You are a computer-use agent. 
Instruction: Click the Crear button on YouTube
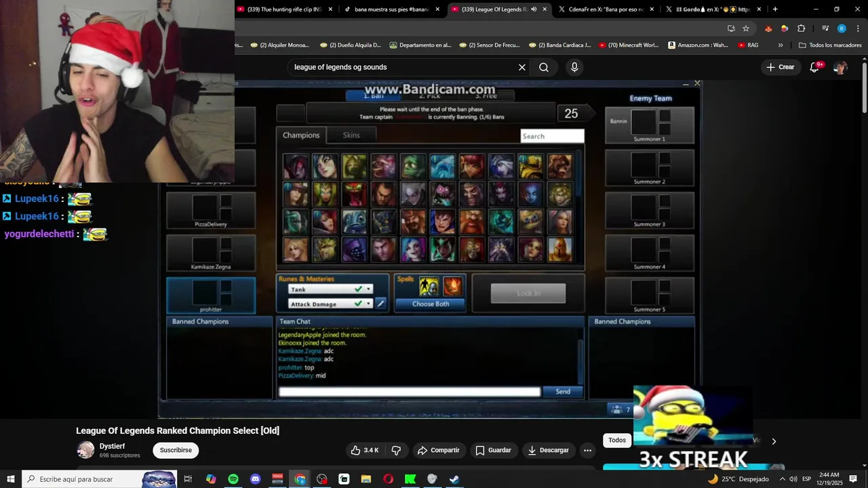point(781,67)
